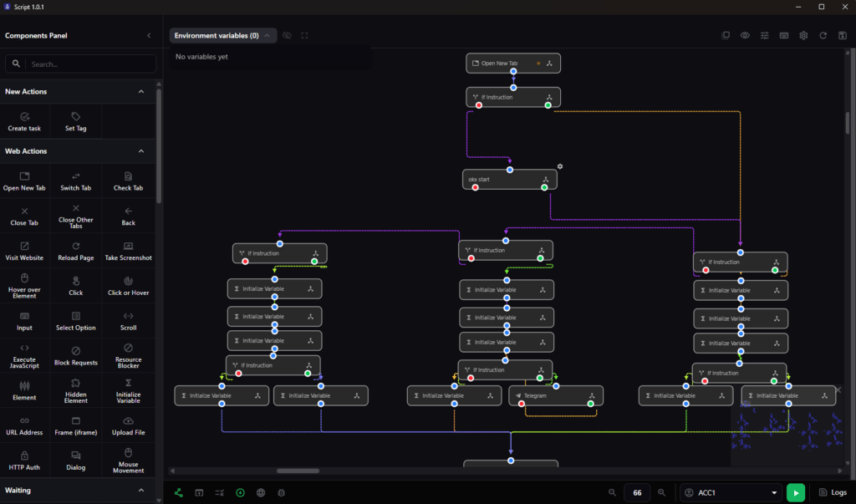Collapse the Components Panel with arrow
Image resolution: width=856 pixels, height=504 pixels.
coord(149,35)
